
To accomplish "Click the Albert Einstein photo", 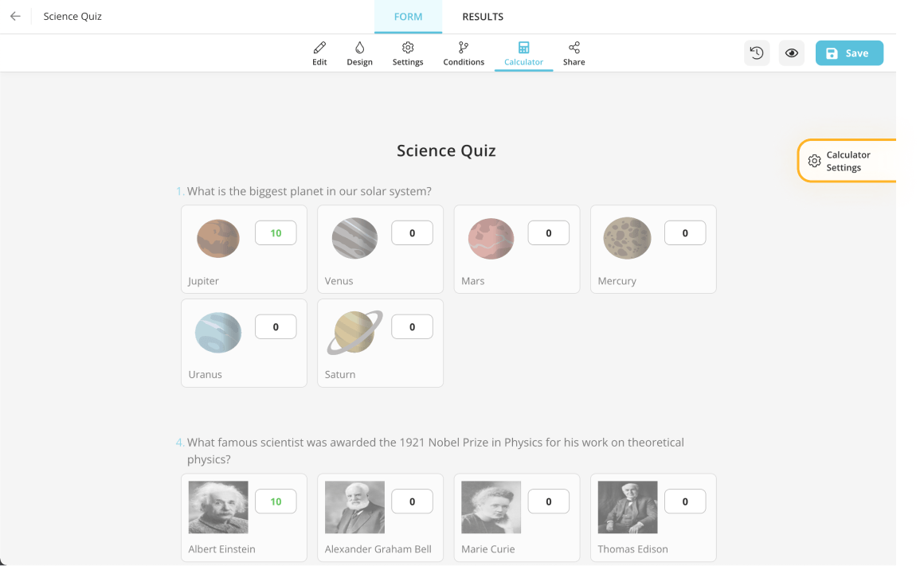I will click(218, 507).
